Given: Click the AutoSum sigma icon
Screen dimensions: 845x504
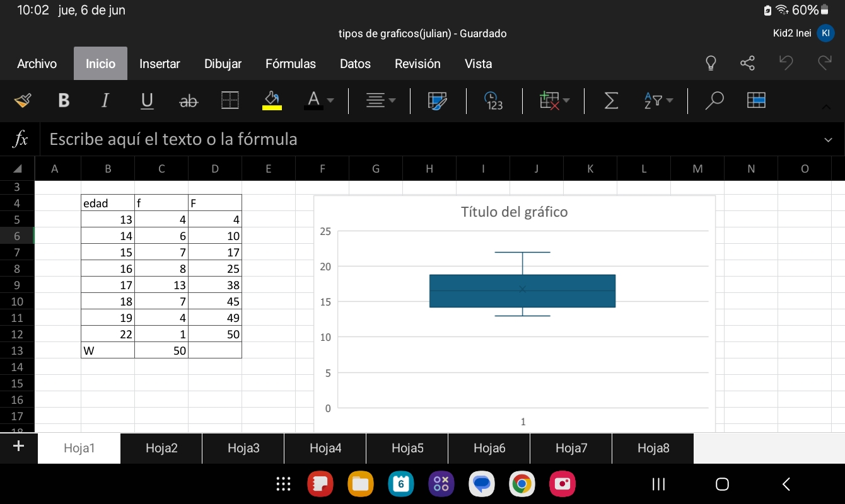Looking at the screenshot, I should click(x=611, y=101).
